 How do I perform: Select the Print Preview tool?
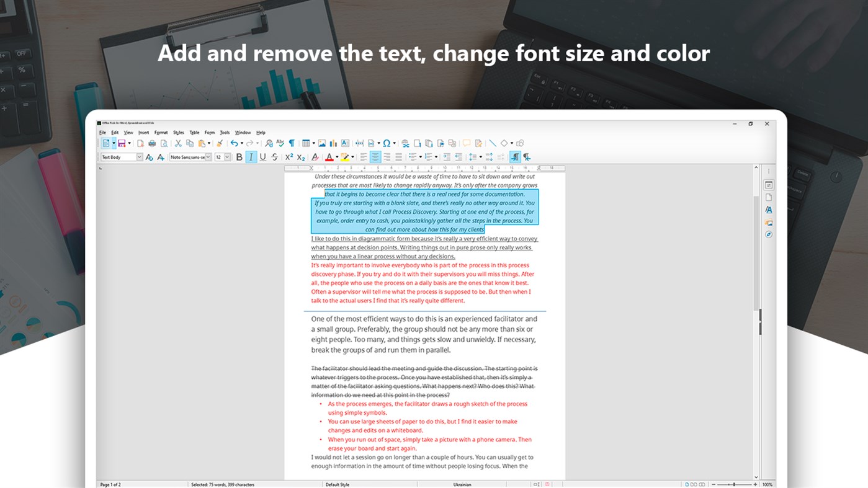(164, 143)
